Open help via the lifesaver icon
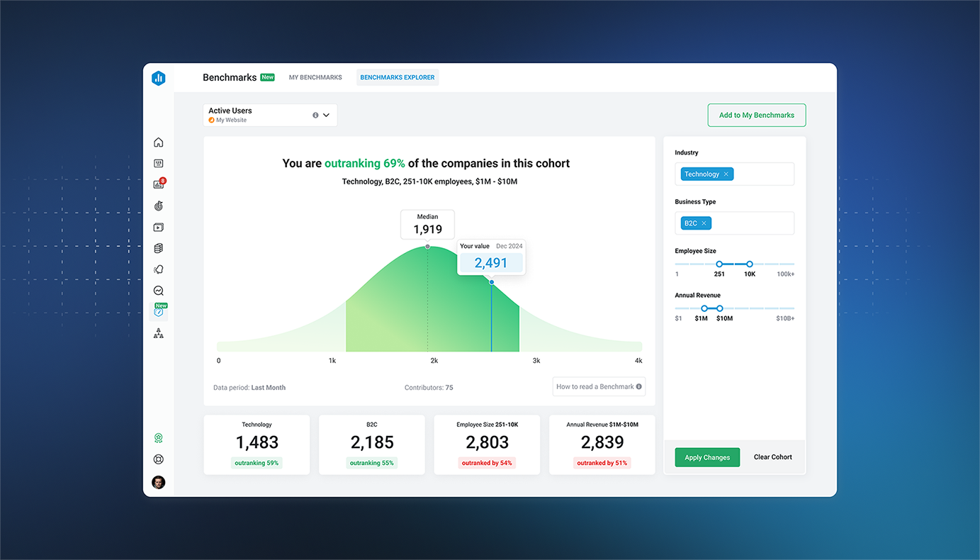980x560 pixels. tap(158, 459)
